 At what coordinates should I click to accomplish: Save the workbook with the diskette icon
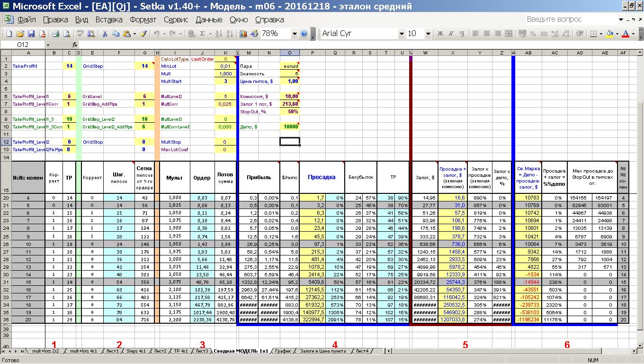point(31,34)
